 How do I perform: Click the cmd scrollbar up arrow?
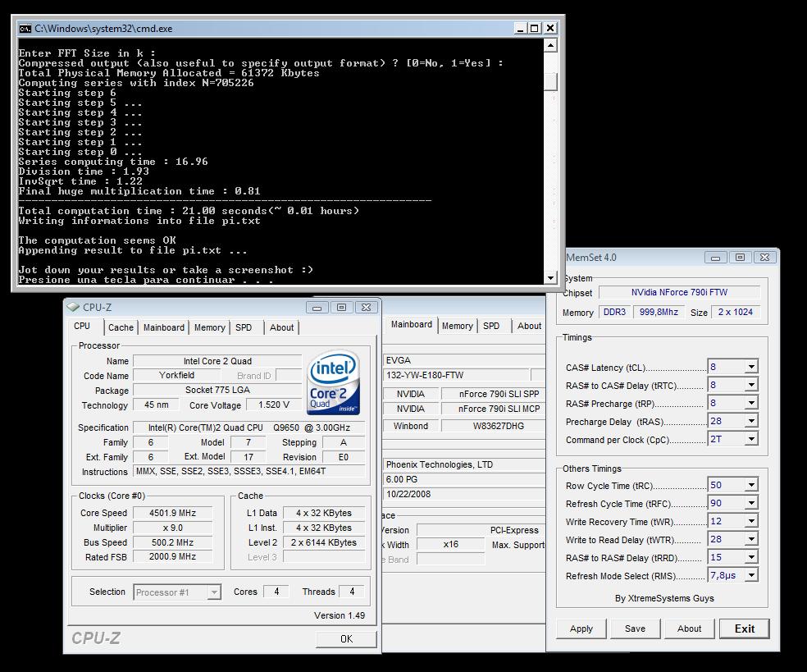point(550,45)
